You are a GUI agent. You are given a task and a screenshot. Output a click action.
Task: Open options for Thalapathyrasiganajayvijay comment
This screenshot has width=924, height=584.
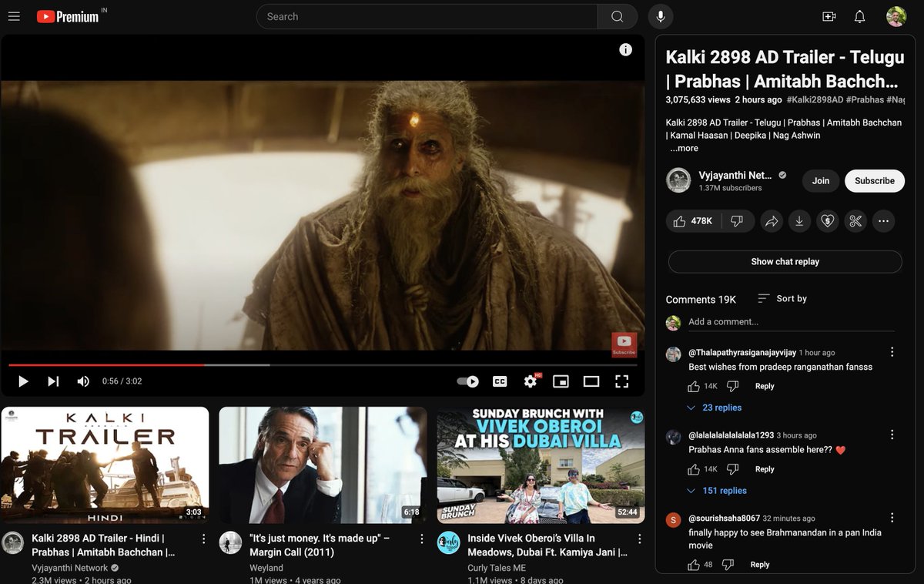[892, 352]
